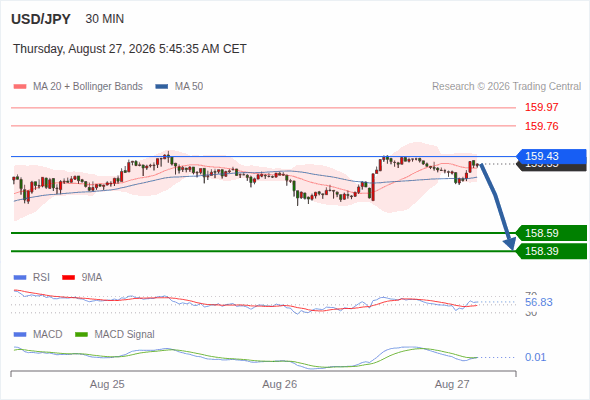Click the RSI 56.83 value readout
The image size is (590, 400).
(x=539, y=302)
